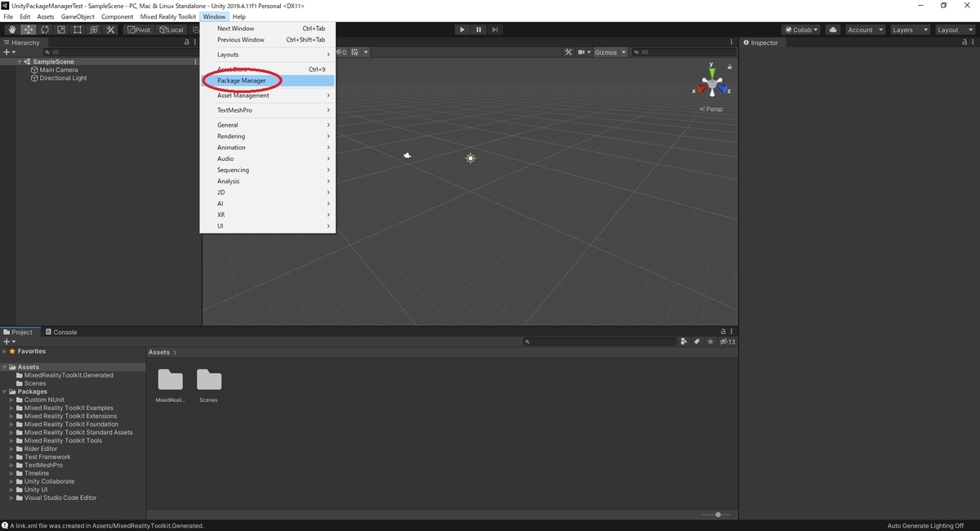Focus the scene view search field

(x=683, y=52)
